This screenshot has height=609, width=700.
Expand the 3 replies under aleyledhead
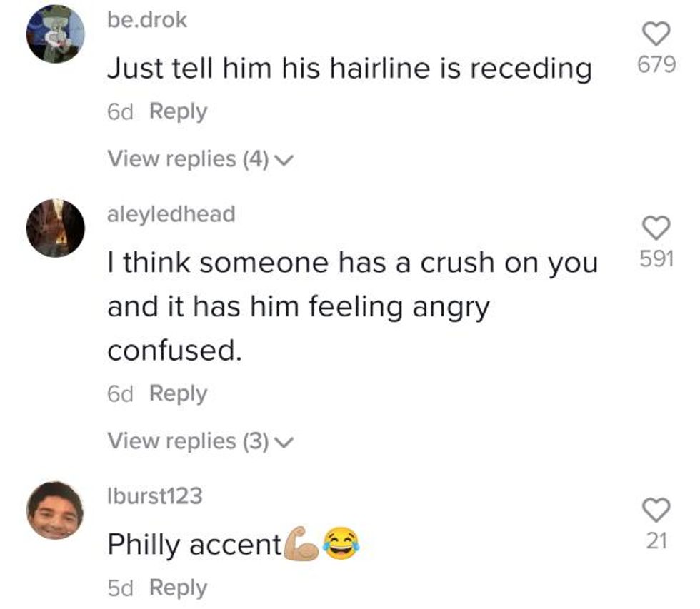point(187,441)
